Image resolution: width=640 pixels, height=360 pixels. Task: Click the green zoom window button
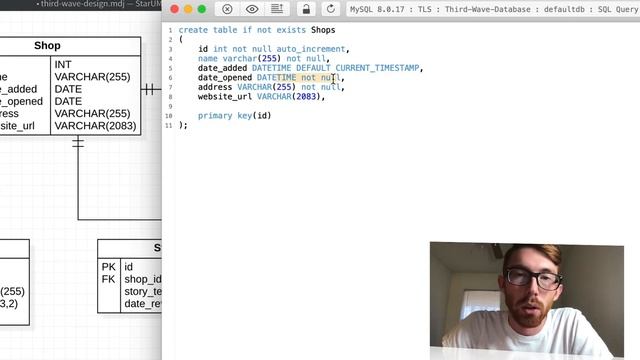(202, 9)
